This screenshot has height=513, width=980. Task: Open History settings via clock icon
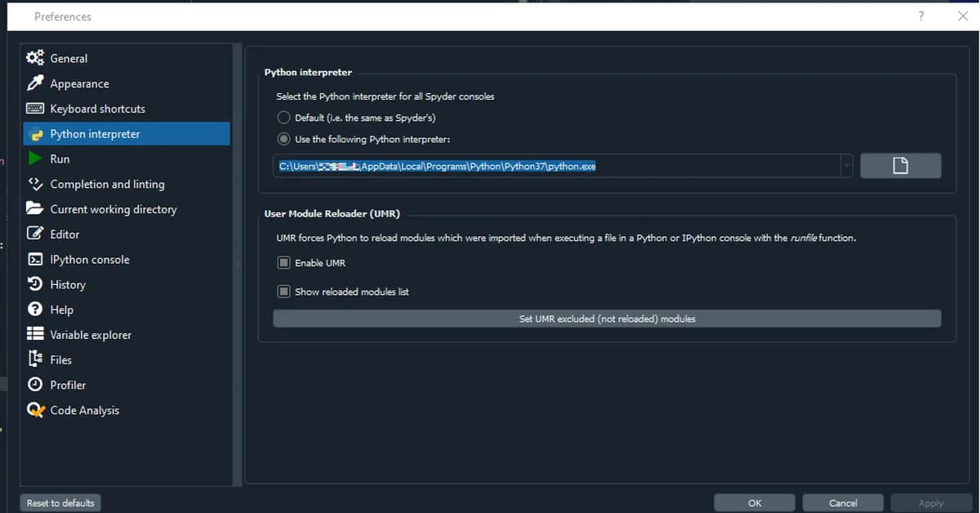tap(34, 284)
